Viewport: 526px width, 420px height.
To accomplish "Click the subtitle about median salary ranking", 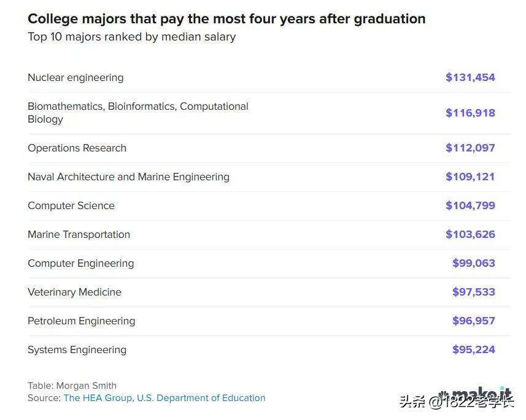I will click(x=131, y=37).
